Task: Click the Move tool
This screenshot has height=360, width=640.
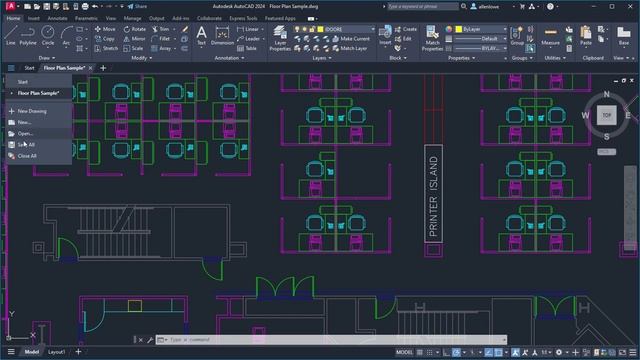Action: 105,29
